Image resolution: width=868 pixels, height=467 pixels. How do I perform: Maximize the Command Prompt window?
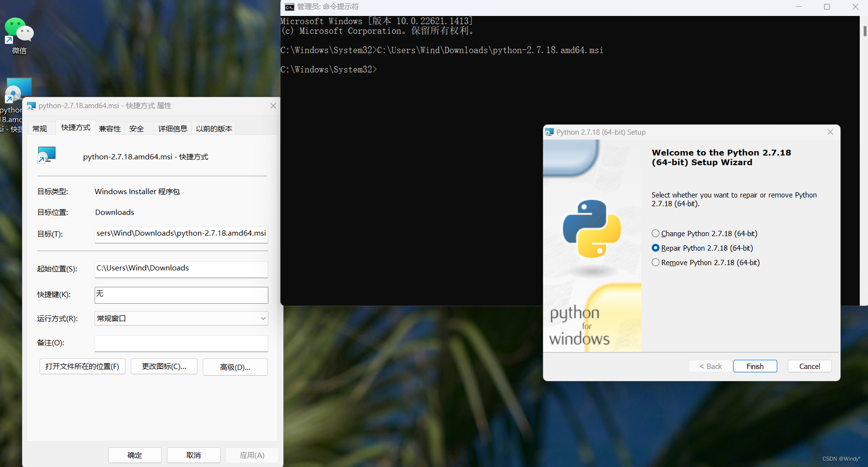[827, 7]
